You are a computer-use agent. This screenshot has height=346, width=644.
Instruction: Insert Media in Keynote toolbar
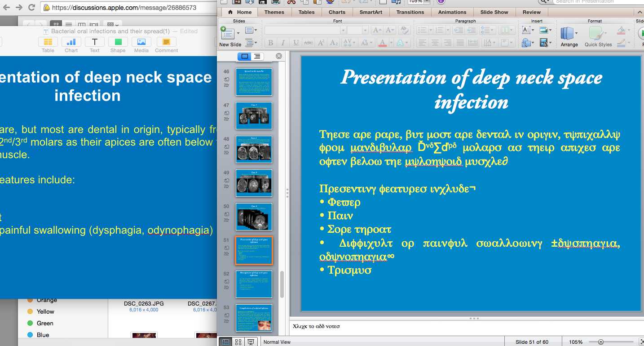click(x=141, y=42)
